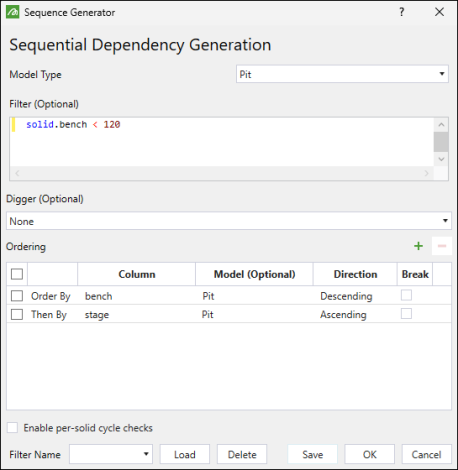Image resolution: width=458 pixels, height=470 pixels.
Task: Open the Model Type dropdown
Action: click(x=342, y=74)
